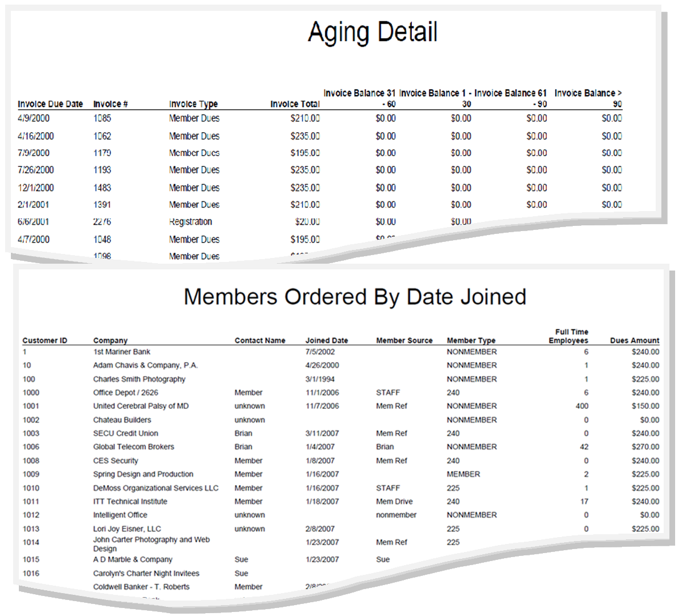Click "Carolyn's Charter Night Invitees"
This screenshot has height=616, width=686.
coord(146,574)
